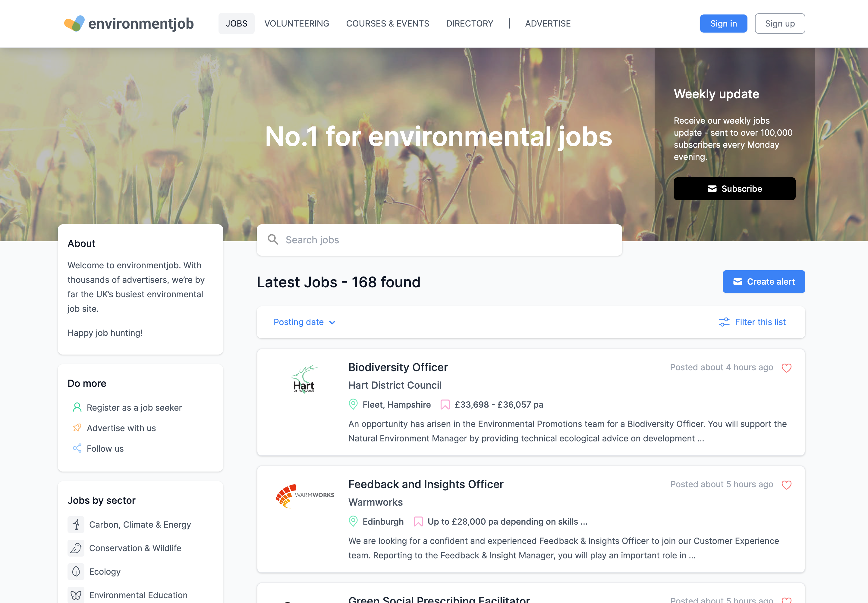
Task: Open Feedback and Insights Officer job
Action: (426, 484)
